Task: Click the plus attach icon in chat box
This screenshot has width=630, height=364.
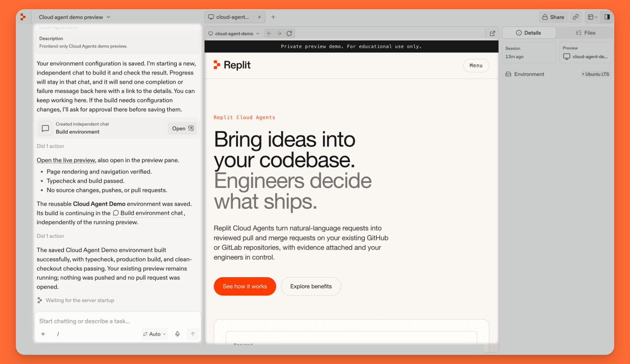Action: 43,334
